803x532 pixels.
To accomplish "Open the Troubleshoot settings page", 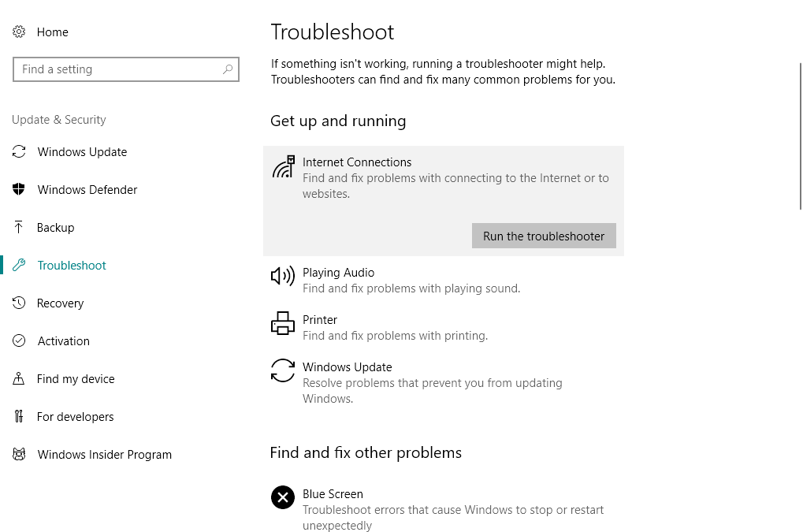I will point(72,266).
